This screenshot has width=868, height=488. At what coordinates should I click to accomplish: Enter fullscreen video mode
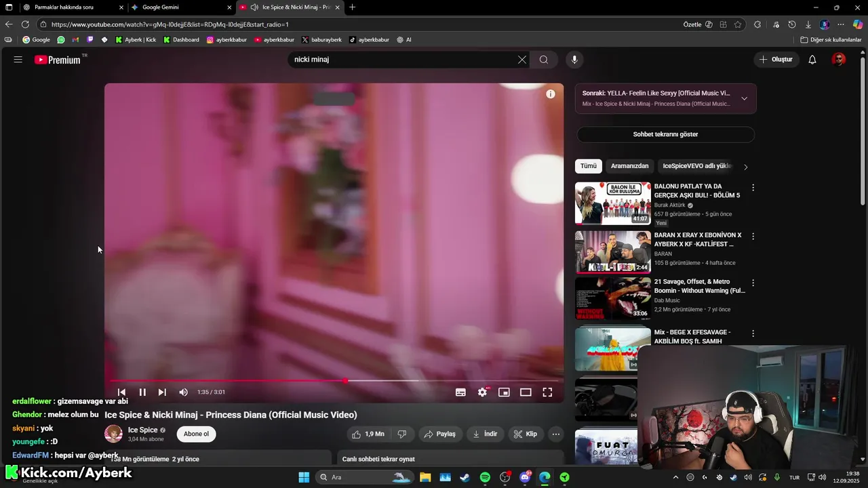click(547, 392)
